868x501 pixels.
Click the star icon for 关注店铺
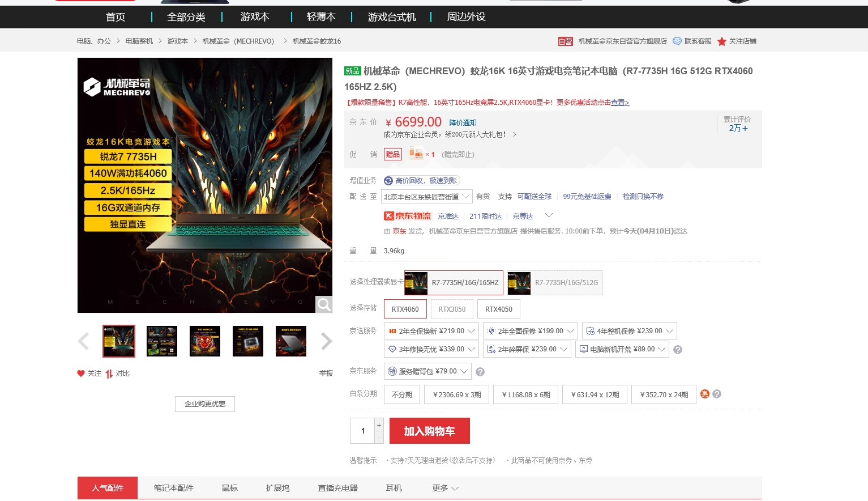click(x=722, y=41)
